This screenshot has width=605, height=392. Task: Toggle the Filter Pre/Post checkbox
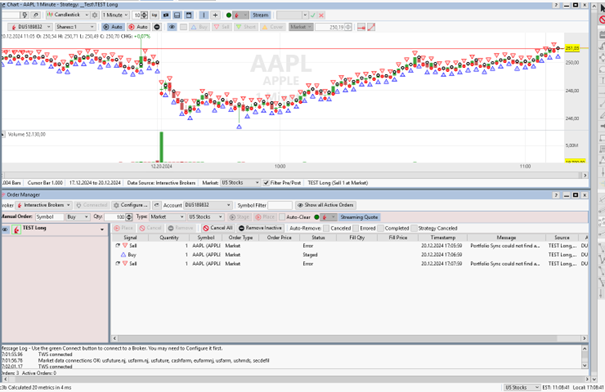[266, 183]
